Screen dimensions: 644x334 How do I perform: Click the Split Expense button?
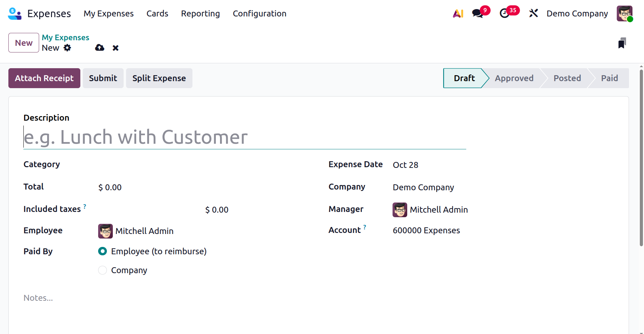click(x=159, y=78)
